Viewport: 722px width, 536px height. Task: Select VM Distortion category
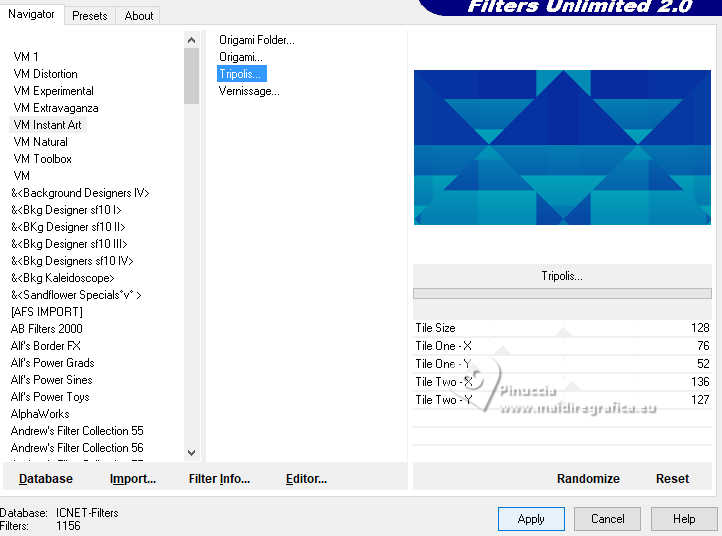tap(46, 74)
